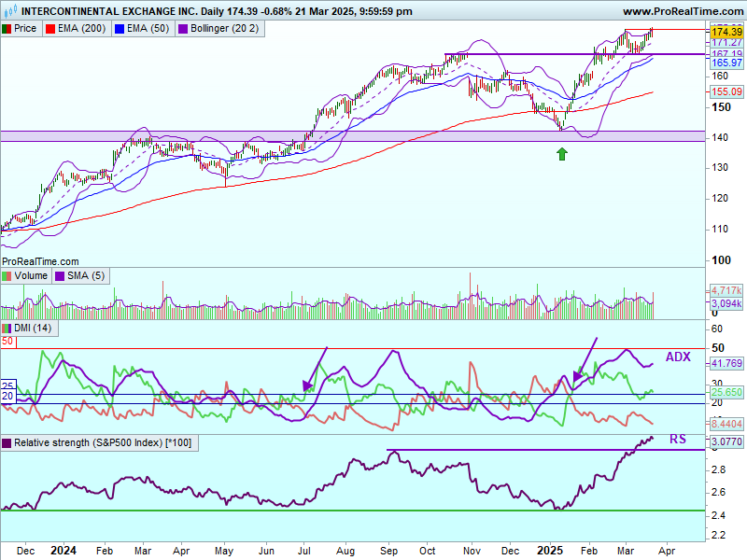Click the ProRealTime.com watermark text

click(40, 261)
